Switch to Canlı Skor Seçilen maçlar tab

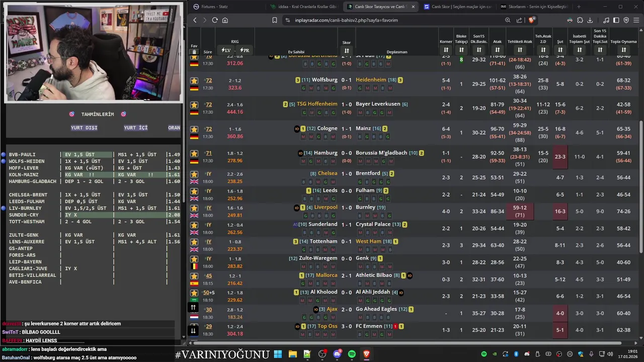[457, 7]
